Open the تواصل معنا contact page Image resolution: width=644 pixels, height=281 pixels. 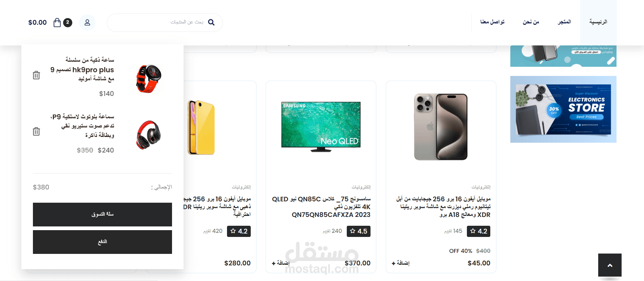pyautogui.click(x=492, y=22)
